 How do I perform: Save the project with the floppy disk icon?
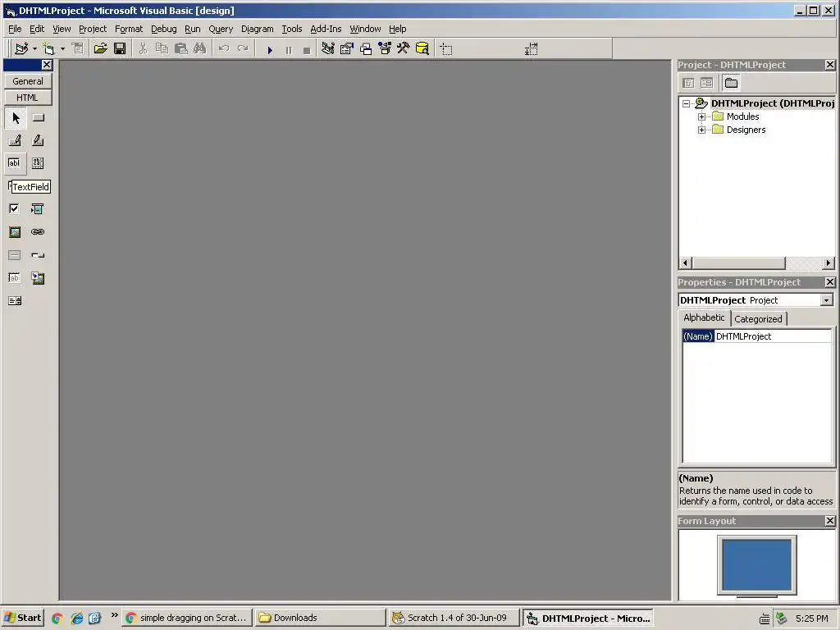coord(120,48)
